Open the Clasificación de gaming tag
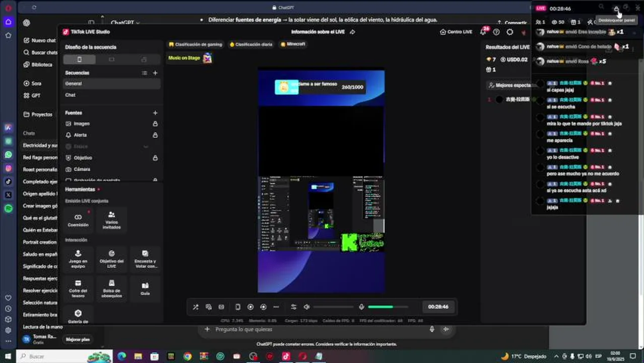644x363 pixels. coord(196,44)
